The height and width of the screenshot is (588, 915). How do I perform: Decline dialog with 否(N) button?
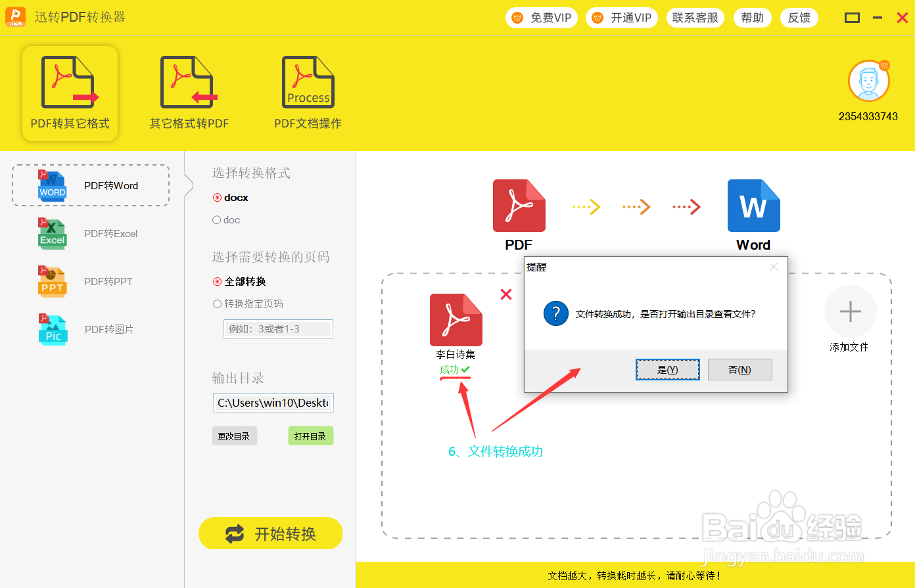tap(740, 370)
